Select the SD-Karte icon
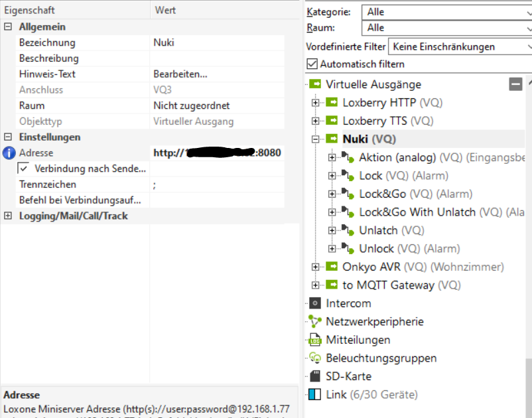The image size is (532, 418). 315,376
